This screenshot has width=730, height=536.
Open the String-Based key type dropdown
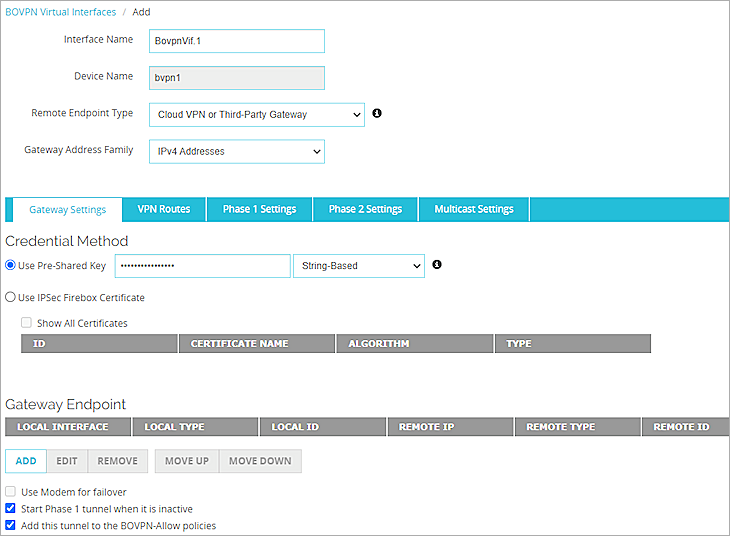pos(358,266)
